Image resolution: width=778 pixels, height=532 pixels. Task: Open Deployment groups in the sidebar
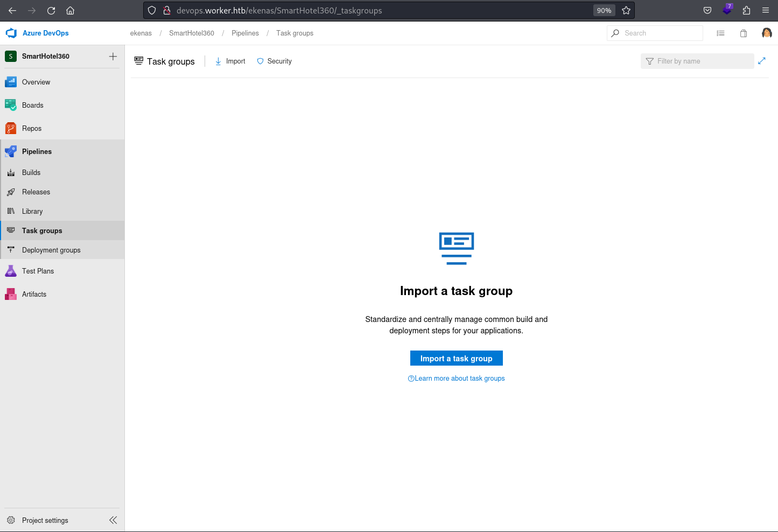pos(62,250)
